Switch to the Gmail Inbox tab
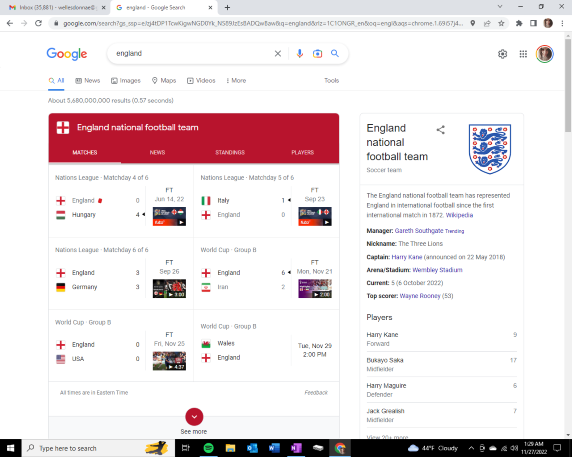The image size is (572, 457). point(55,7)
